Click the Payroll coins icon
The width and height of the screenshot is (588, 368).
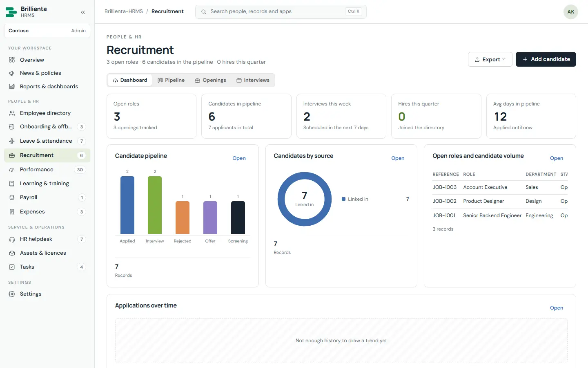(12, 197)
